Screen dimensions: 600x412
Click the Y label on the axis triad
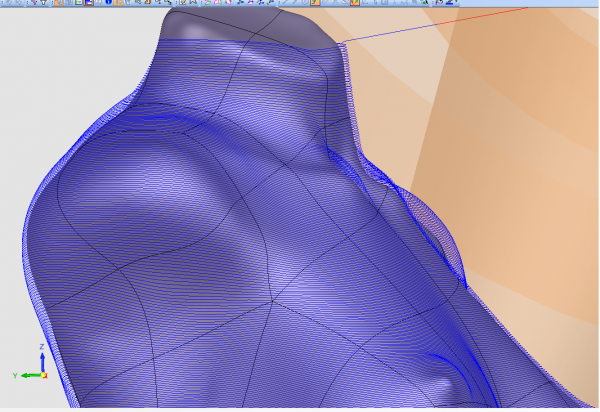(15, 375)
